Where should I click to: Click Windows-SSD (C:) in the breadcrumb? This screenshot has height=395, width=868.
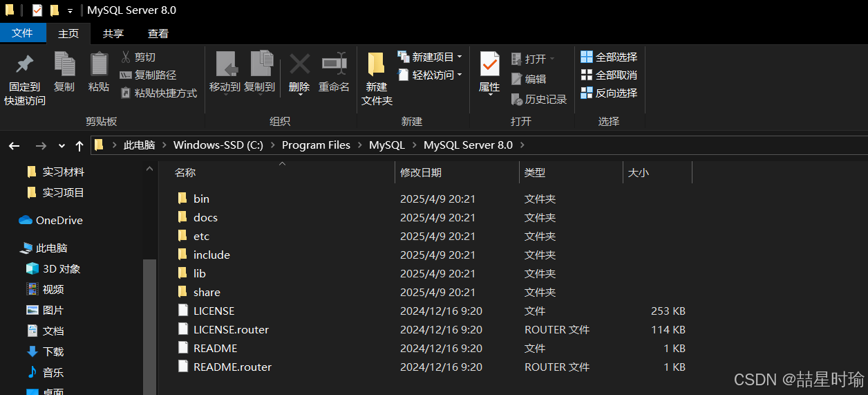pyautogui.click(x=218, y=145)
